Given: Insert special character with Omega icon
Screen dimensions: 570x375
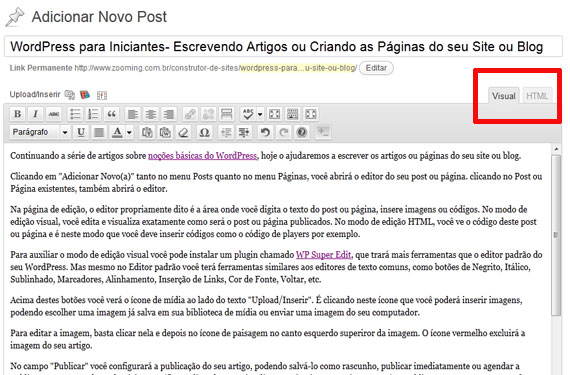Looking at the screenshot, I should pyautogui.click(x=204, y=132).
